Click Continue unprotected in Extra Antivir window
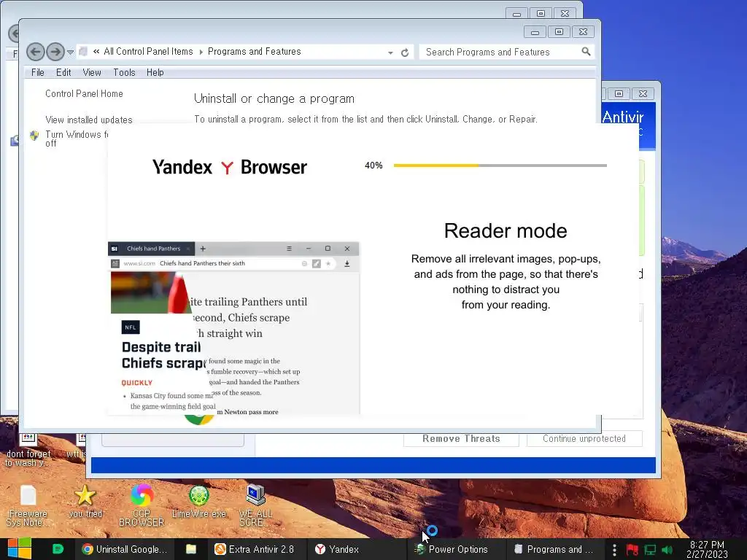 (584, 438)
